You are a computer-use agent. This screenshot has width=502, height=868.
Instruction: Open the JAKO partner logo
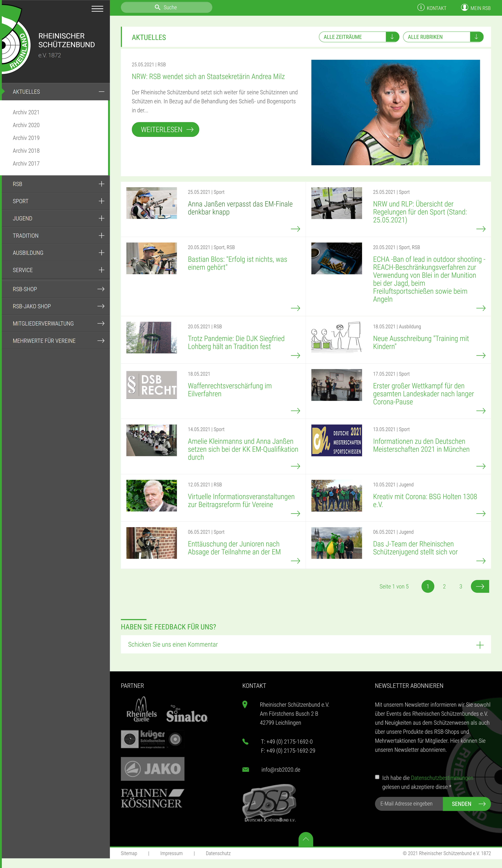click(152, 769)
